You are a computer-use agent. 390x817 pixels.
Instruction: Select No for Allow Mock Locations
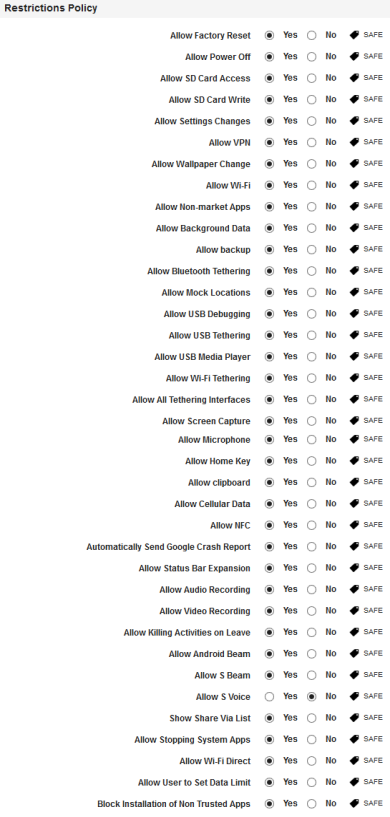click(311, 292)
